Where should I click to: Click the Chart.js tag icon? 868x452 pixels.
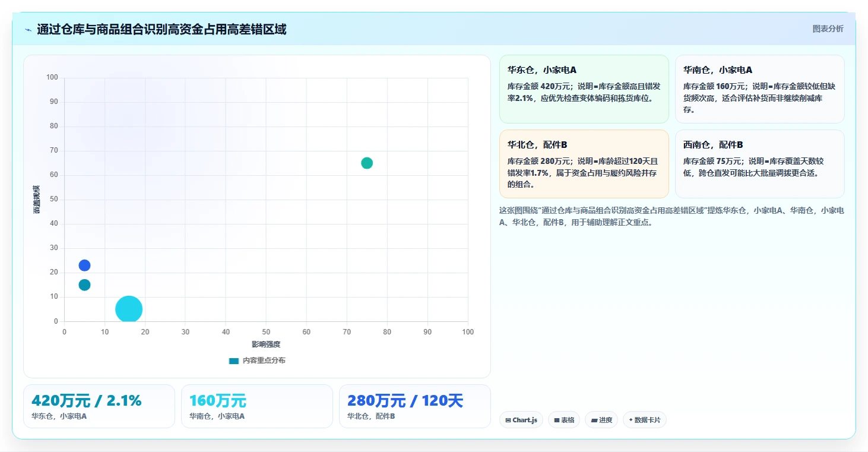[508, 421]
